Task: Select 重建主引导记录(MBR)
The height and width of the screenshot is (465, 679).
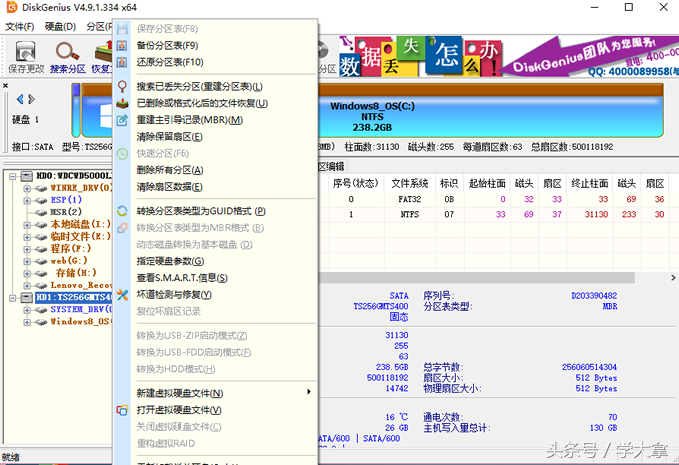Action: [216, 120]
